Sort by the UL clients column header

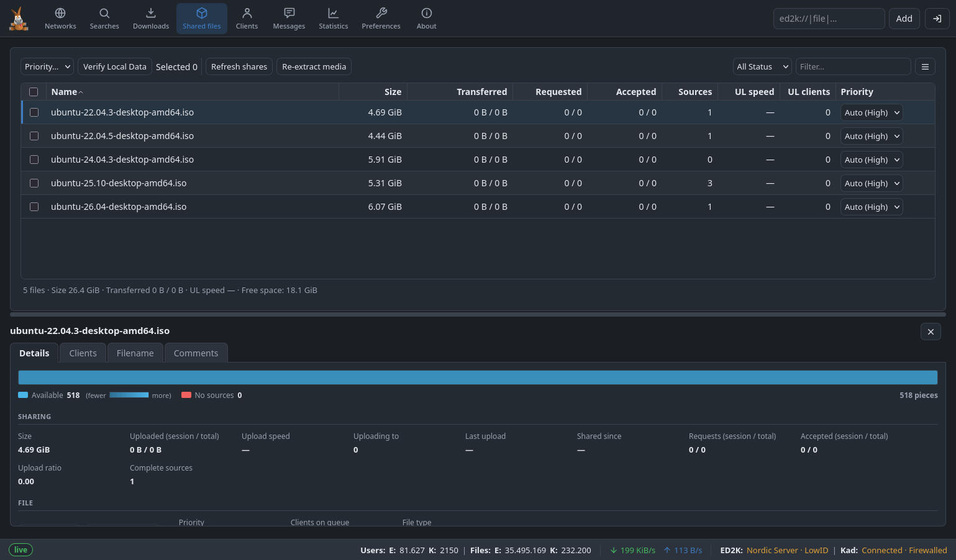[x=809, y=92]
